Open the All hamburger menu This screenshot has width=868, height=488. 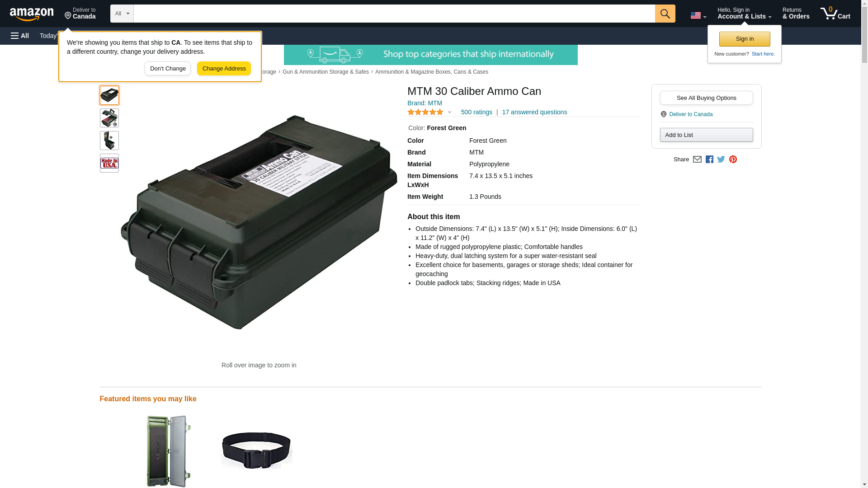(x=20, y=36)
